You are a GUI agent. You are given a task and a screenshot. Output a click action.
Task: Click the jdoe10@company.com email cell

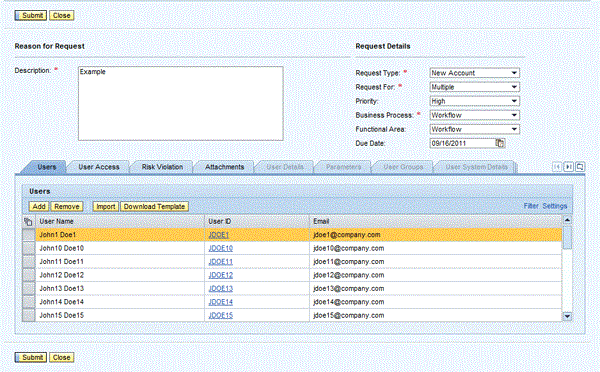click(435, 248)
